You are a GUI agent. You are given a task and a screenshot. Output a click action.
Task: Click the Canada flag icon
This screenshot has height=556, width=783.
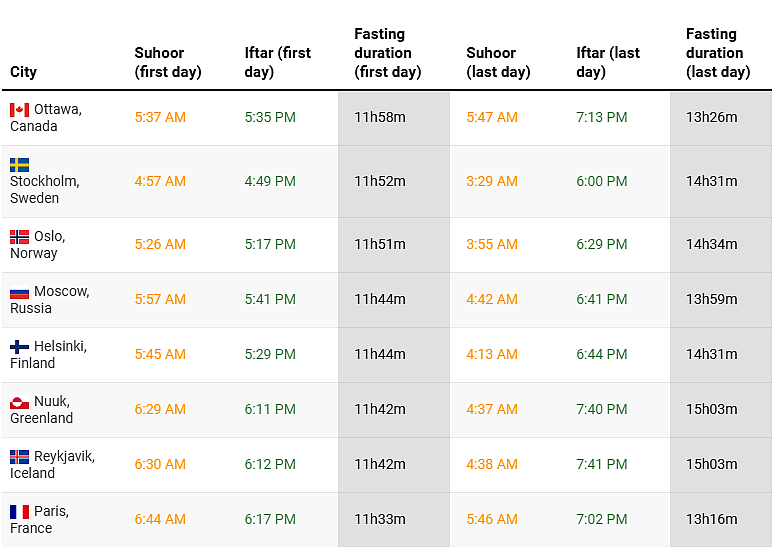pos(20,110)
